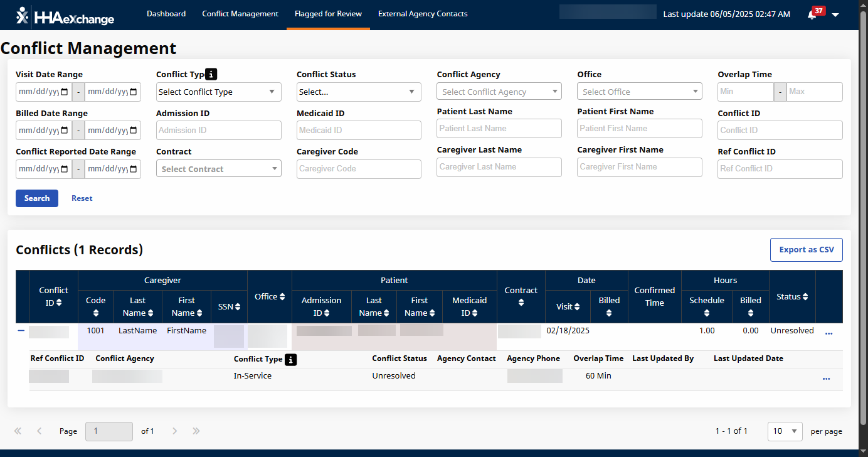
Task: Click the Search button
Action: (36, 198)
